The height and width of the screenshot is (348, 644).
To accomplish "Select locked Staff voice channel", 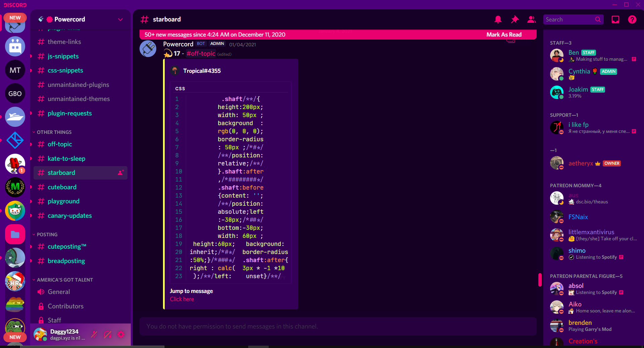I will (x=80, y=320).
